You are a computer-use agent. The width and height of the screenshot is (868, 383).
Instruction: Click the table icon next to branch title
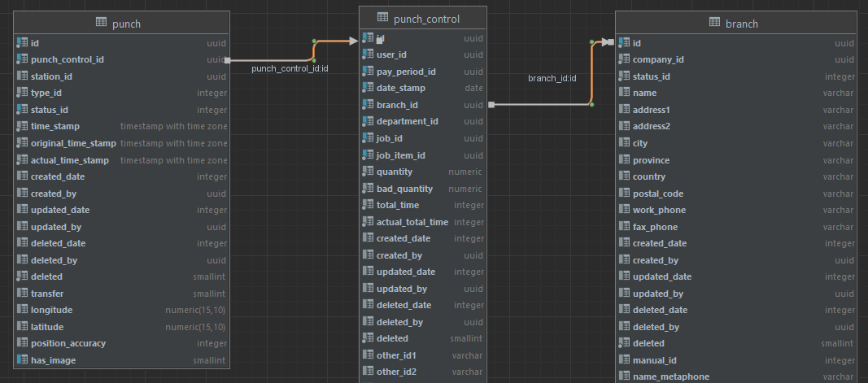coord(714,24)
